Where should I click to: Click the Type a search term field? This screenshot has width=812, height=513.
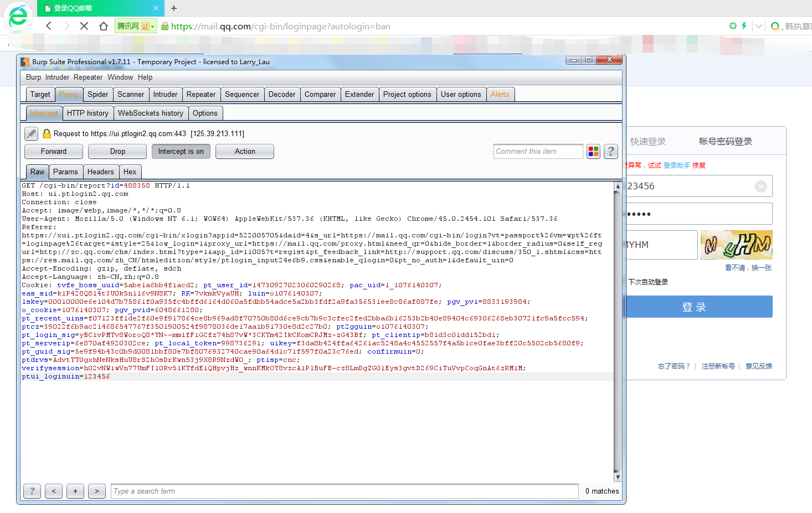click(345, 491)
